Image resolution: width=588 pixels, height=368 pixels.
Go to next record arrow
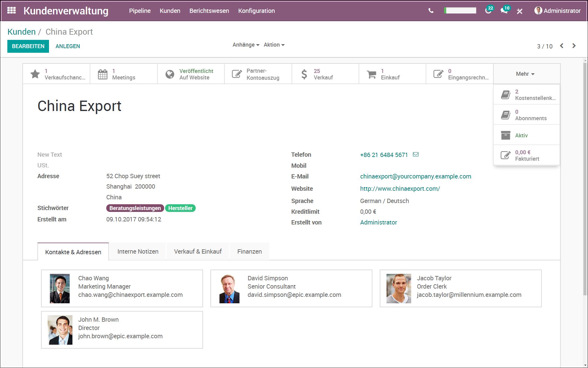574,46
